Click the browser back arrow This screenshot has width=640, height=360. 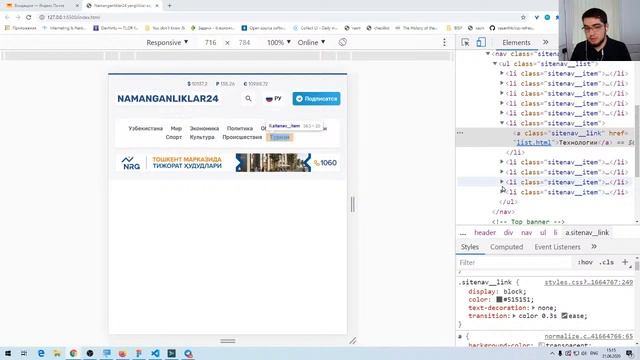[x=7, y=17]
